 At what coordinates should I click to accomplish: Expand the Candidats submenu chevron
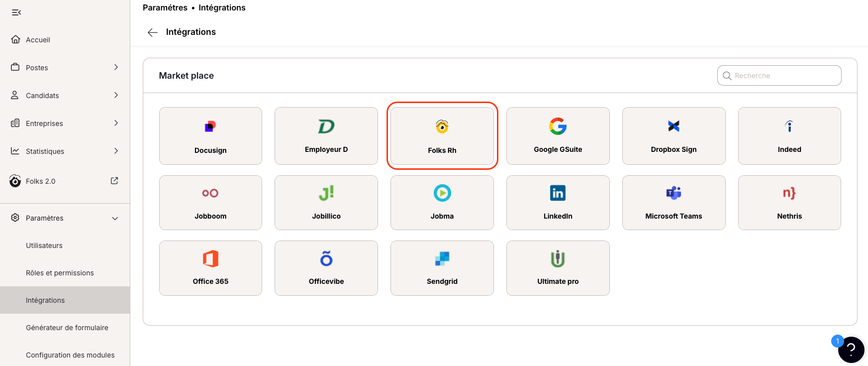pos(116,95)
